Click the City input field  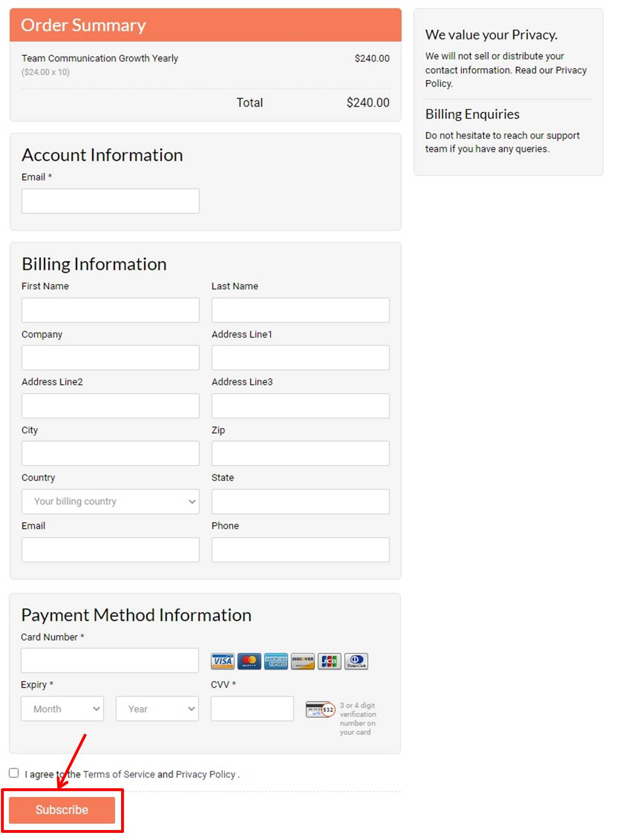[110, 453]
